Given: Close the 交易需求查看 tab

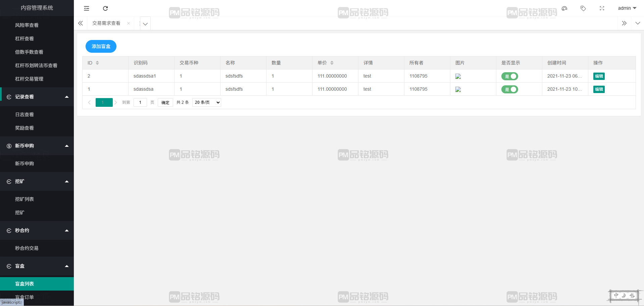Looking at the screenshot, I should pos(129,24).
